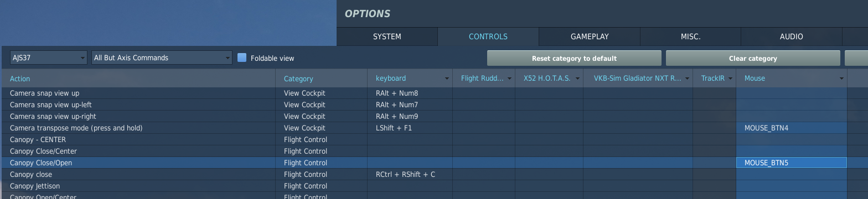Open the X52 H.O.T.A.S. column dropdown arrow
This screenshot has width=868, height=199.
coord(577,78)
